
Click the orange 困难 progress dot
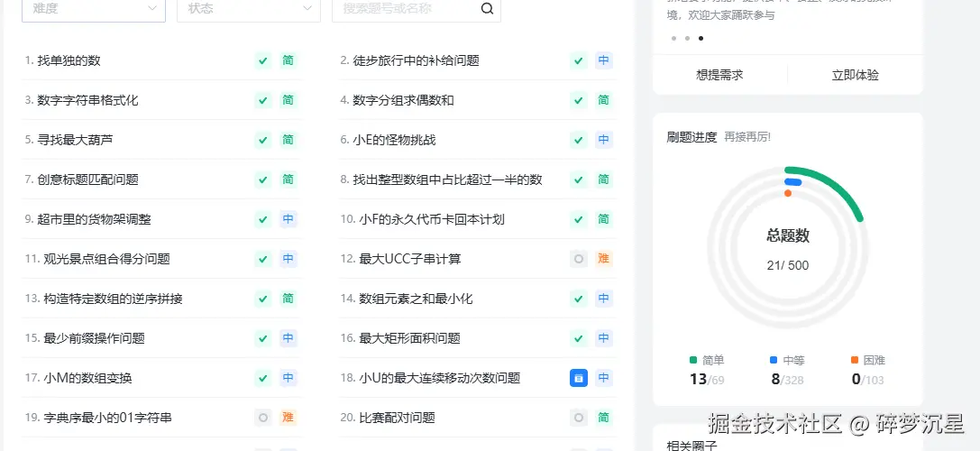787,193
